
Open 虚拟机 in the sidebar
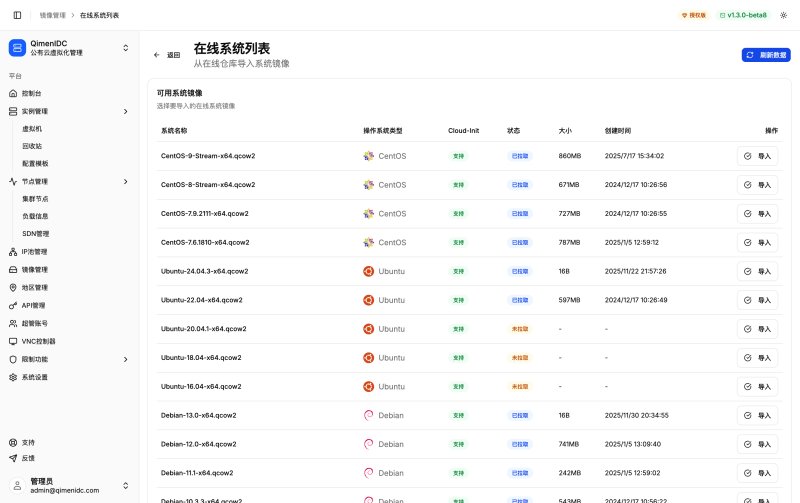click(x=32, y=129)
